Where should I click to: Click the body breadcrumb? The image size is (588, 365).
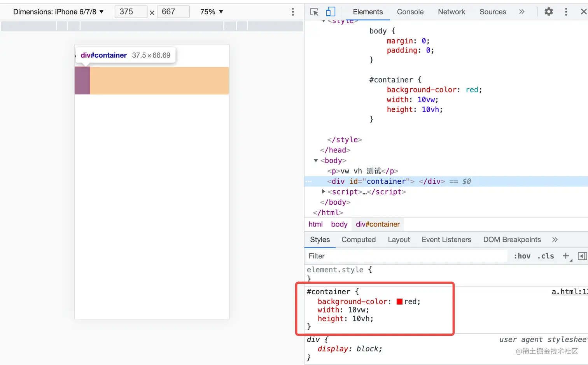point(339,224)
